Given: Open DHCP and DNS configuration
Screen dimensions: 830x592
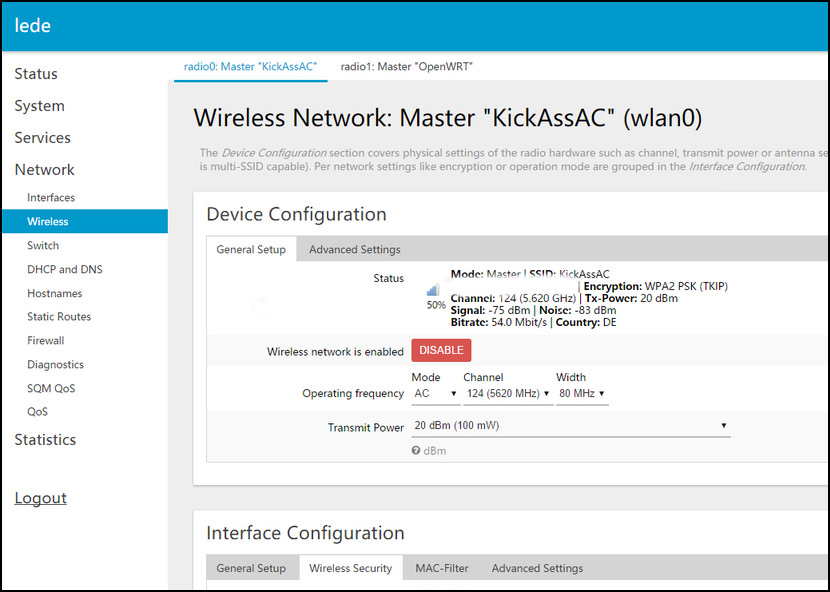Looking at the screenshot, I should point(64,269).
